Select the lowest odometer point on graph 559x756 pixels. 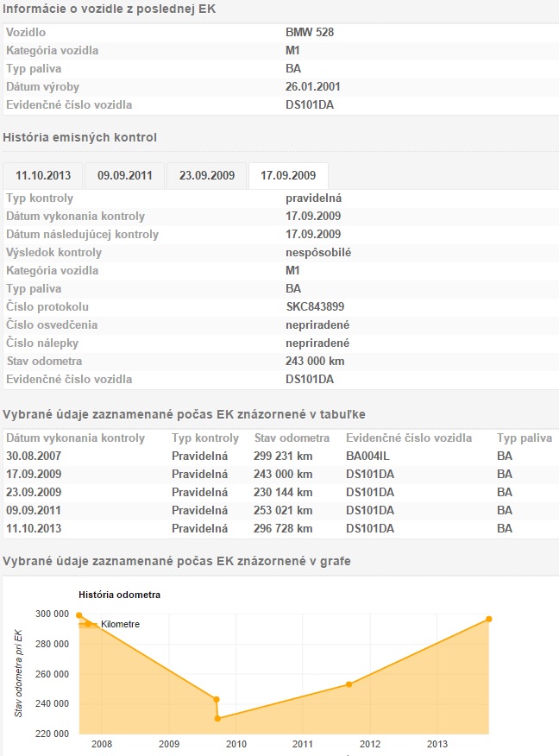pyautogui.click(x=217, y=718)
